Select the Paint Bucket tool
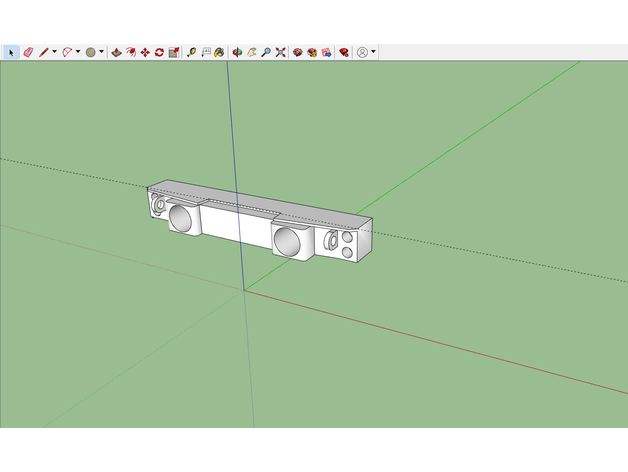The width and height of the screenshot is (628, 472). pyautogui.click(x=218, y=52)
